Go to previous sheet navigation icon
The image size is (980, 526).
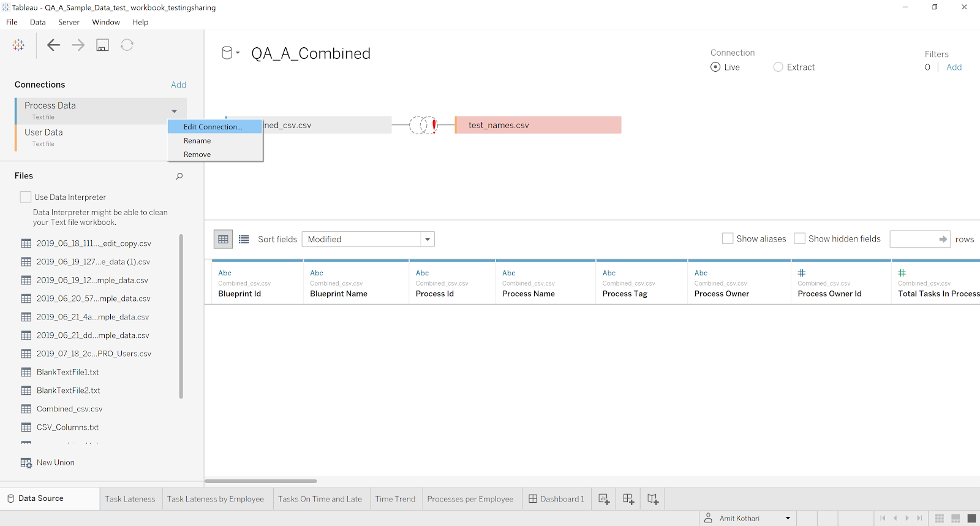895,518
